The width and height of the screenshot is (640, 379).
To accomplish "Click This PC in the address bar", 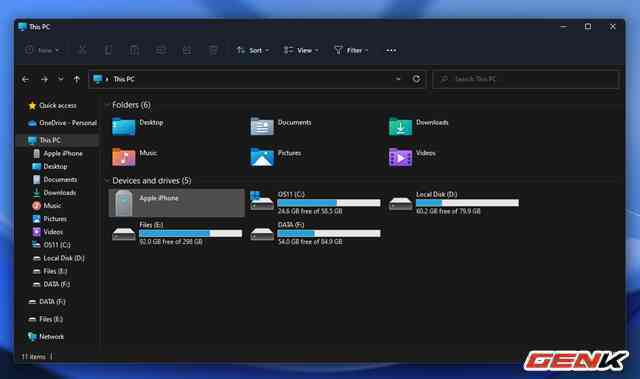I will click(x=124, y=79).
